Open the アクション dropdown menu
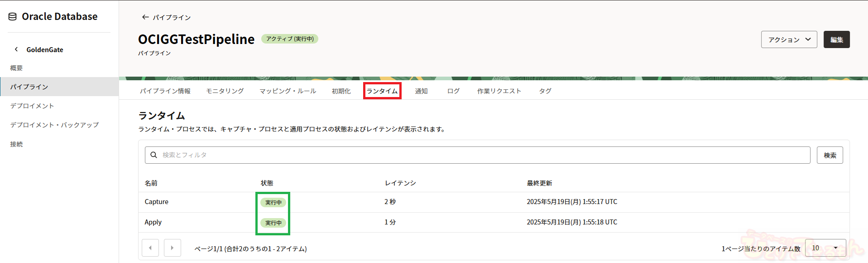 click(x=789, y=39)
